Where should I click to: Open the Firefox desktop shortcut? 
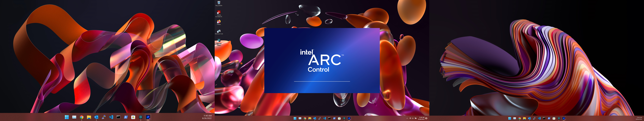click(219, 23)
